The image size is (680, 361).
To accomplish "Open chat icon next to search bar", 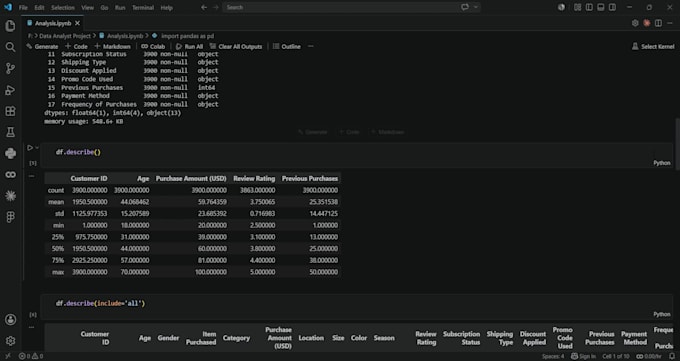I will [x=465, y=7].
